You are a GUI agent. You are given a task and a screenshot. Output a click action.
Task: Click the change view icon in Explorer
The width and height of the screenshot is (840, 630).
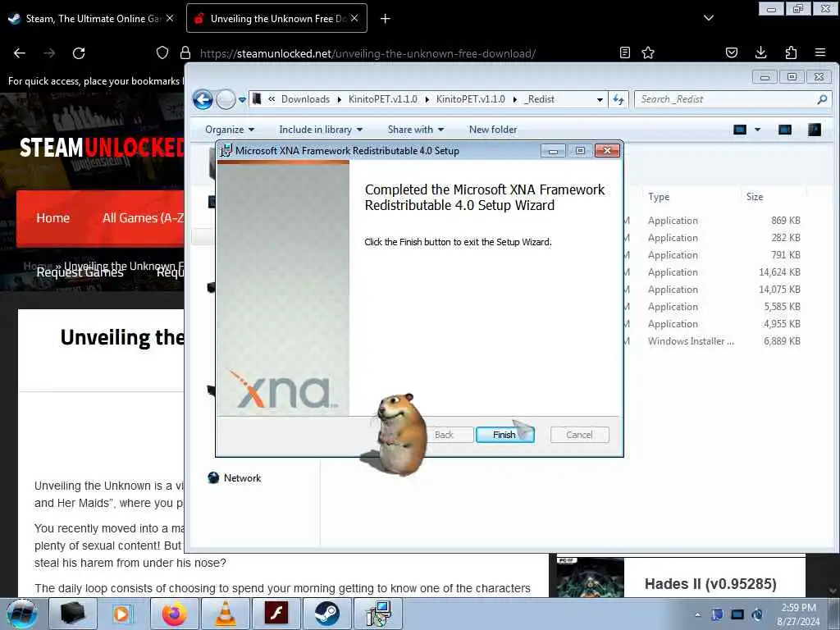(x=740, y=130)
